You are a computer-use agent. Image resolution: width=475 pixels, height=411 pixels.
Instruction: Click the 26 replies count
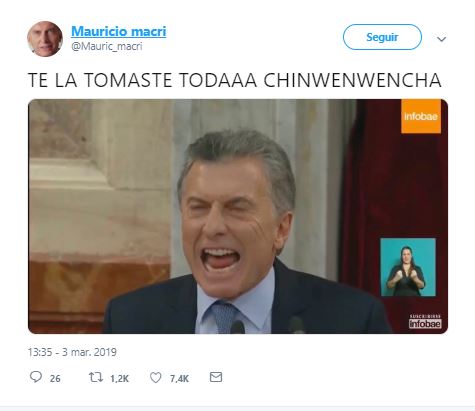[55, 379]
